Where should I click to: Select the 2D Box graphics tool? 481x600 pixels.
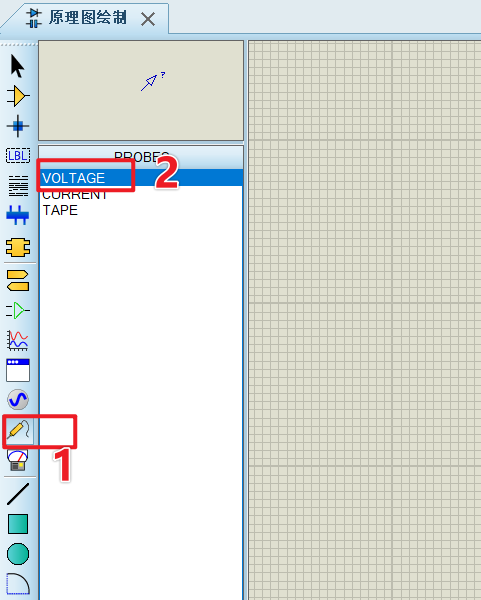click(18, 524)
